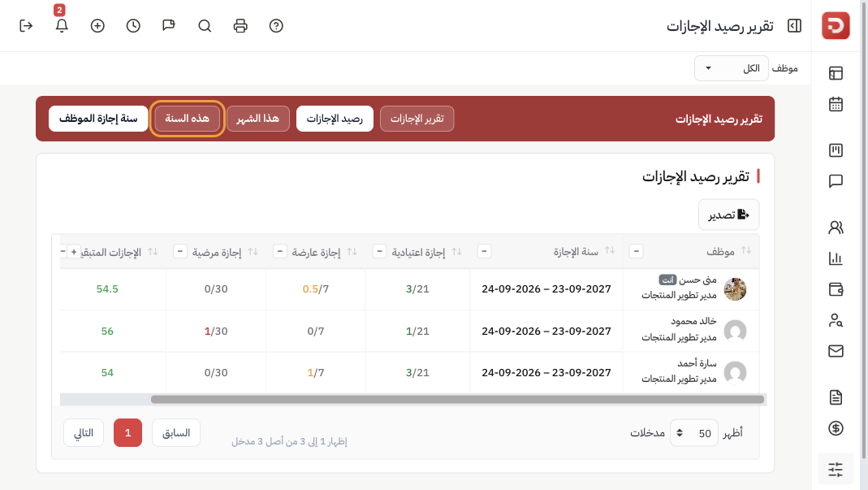The width and height of the screenshot is (868, 490).
Task: Click the أنت badge next to منى حسن
Action: coord(667,280)
